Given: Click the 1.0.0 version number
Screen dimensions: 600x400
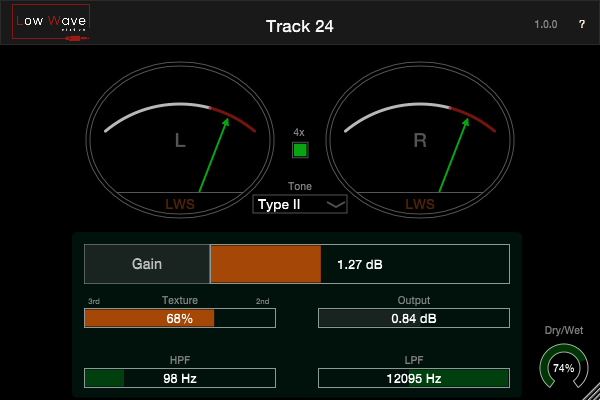Looking at the screenshot, I should tap(546, 24).
